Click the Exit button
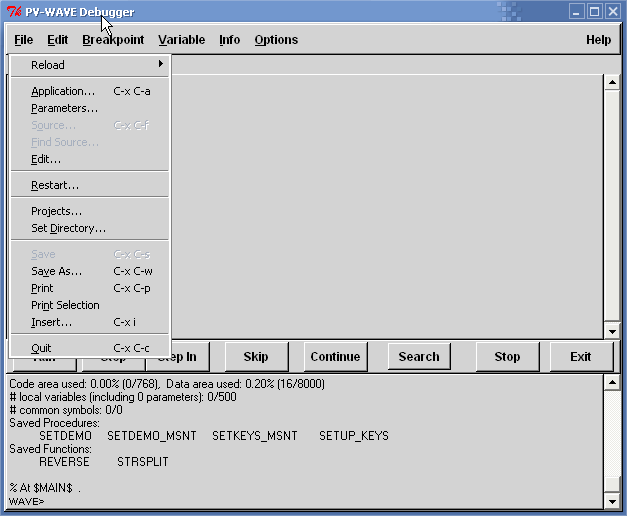The width and height of the screenshot is (627, 516). click(x=581, y=356)
